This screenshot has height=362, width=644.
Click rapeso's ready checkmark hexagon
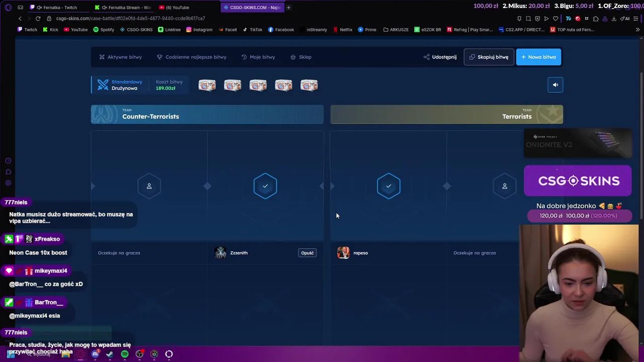388,186
